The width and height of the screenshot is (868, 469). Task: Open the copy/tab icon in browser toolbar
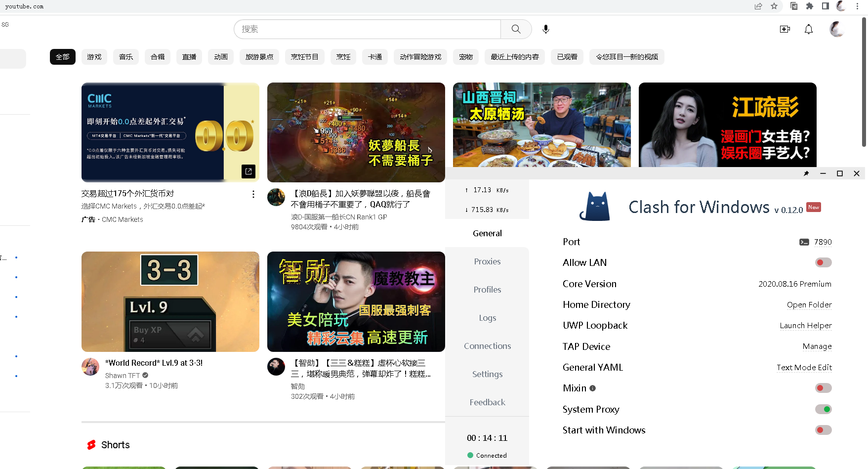[794, 6]
